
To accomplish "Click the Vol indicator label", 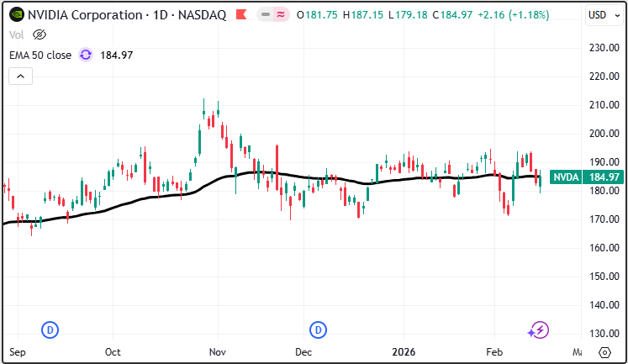I will pos(16,34).
